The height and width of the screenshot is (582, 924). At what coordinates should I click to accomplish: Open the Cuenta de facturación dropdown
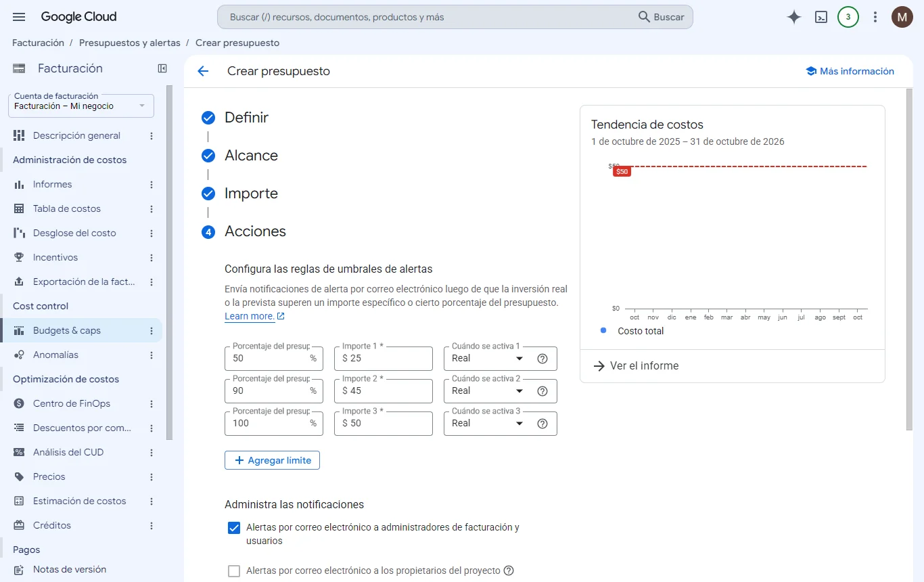(81, 106)
